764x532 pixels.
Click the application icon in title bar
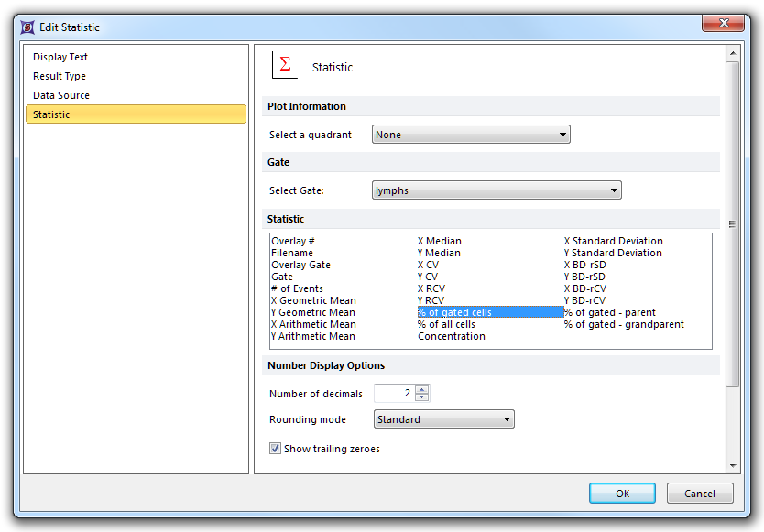27,27
